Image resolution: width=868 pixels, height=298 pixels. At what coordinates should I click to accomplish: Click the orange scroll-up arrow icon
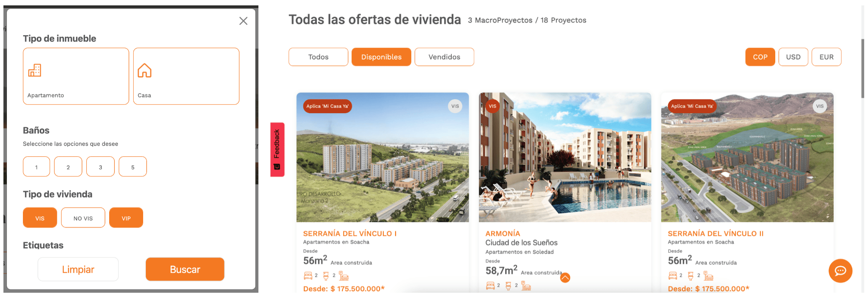(565, 278)
